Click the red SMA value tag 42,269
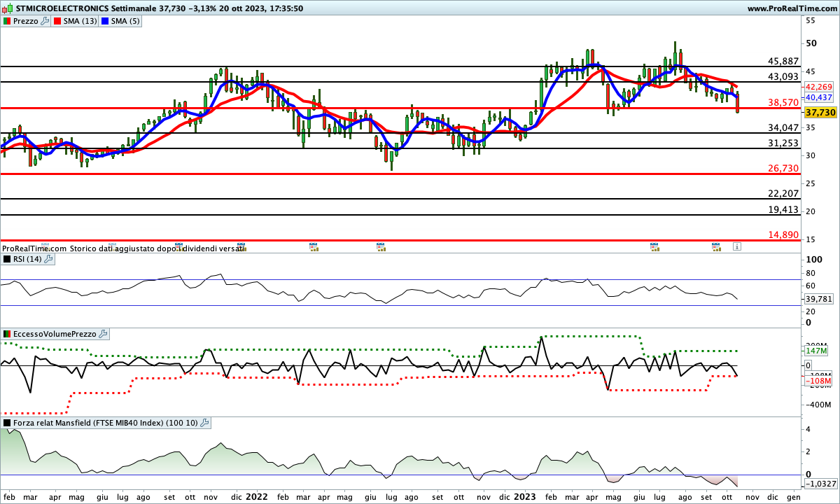840x504 pixels. (x=819, y=87)
